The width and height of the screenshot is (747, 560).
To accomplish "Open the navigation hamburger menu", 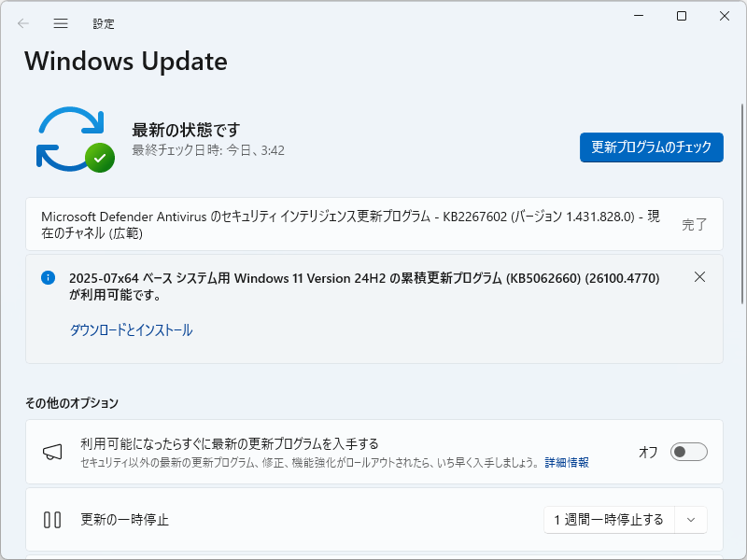I will [60, 23].
